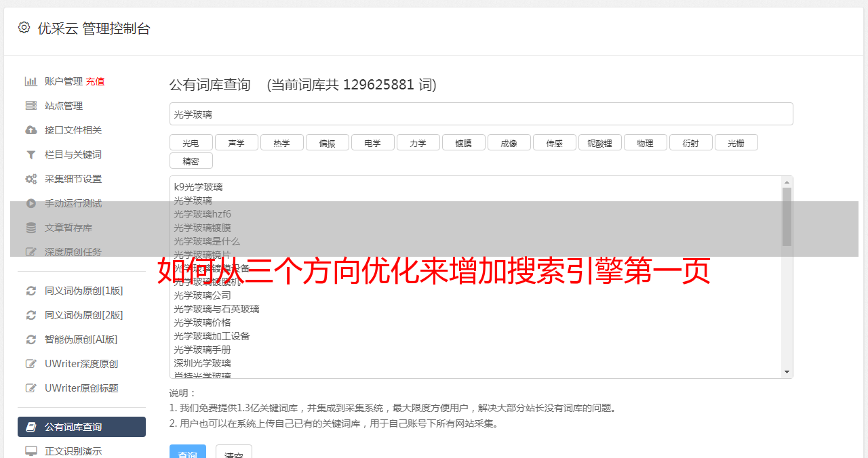
Task: Select the 物理 tag button
Action: pyautogui.click(x=645, y=143)
